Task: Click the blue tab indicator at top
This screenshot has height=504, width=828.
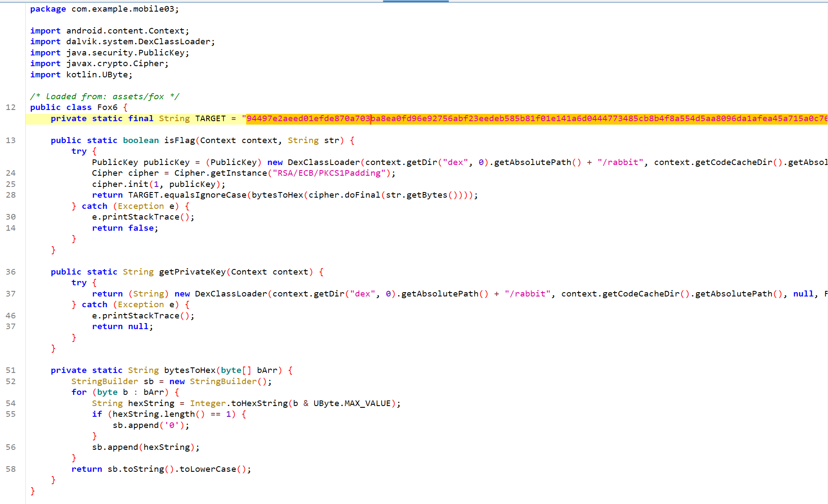Action: [416, 1]
